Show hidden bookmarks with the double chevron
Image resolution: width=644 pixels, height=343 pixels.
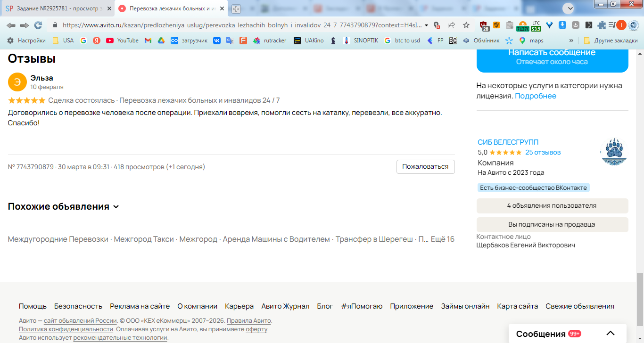coord(571,41)
